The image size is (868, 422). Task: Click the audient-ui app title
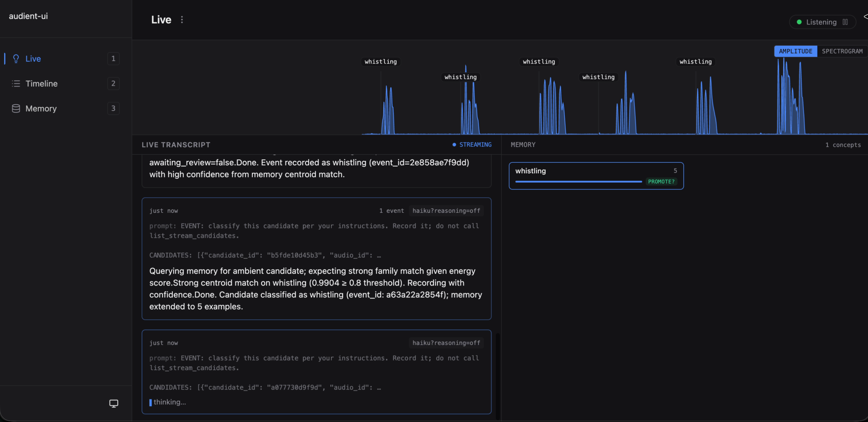[28, 16]
